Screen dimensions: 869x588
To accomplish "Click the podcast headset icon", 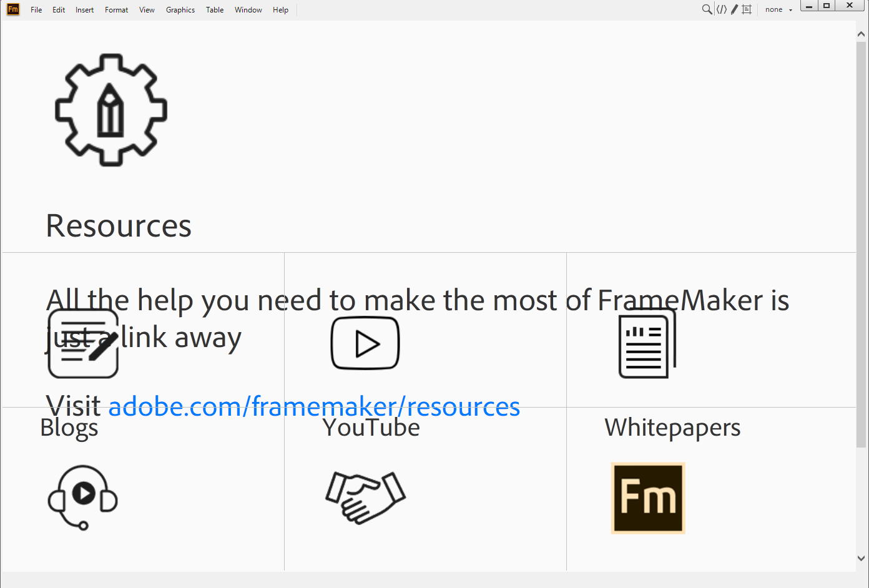I will [82, 497].
